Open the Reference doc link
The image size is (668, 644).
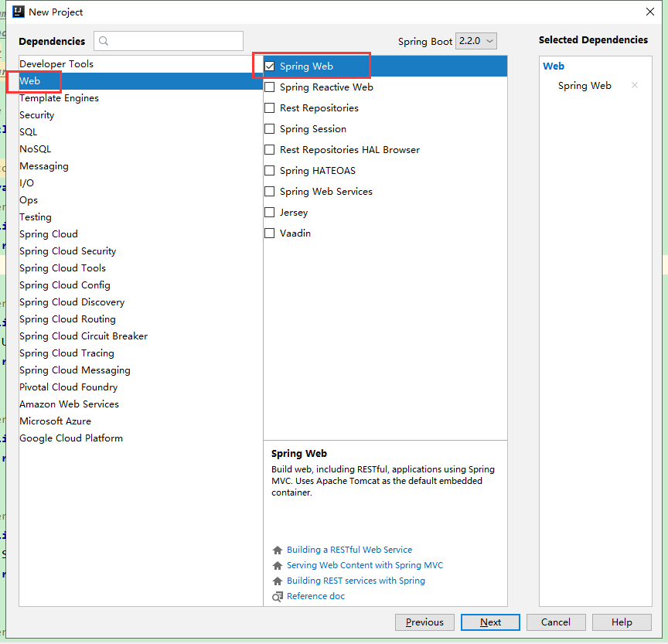315,596
